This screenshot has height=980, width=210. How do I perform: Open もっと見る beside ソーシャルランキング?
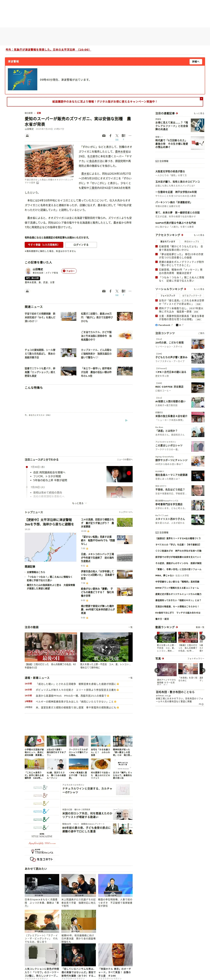(199, 289)
